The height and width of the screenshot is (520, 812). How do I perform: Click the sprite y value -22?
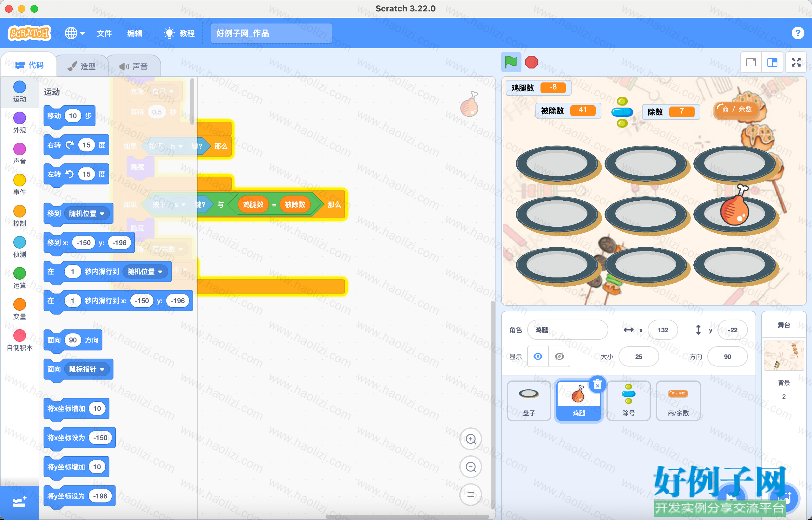click(x=732, y=330)
